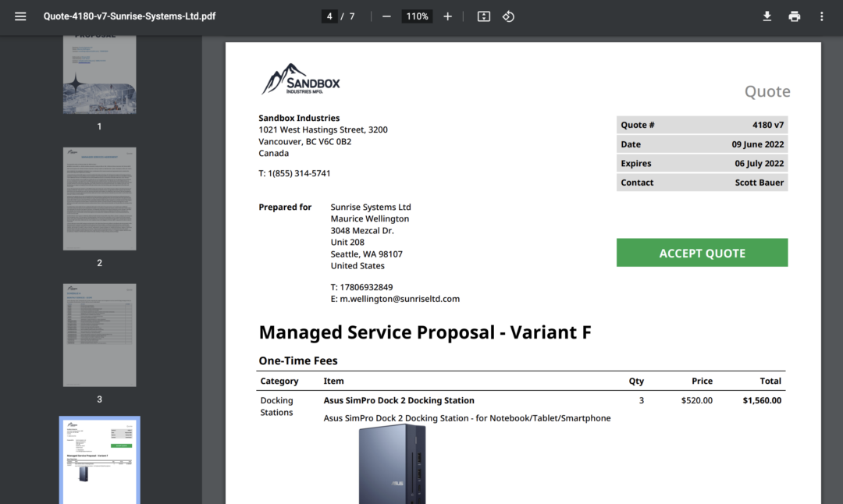Viewport: 843px width, 504px height.
Task: Zoom in with the plus icon
Action: [447, 16]
